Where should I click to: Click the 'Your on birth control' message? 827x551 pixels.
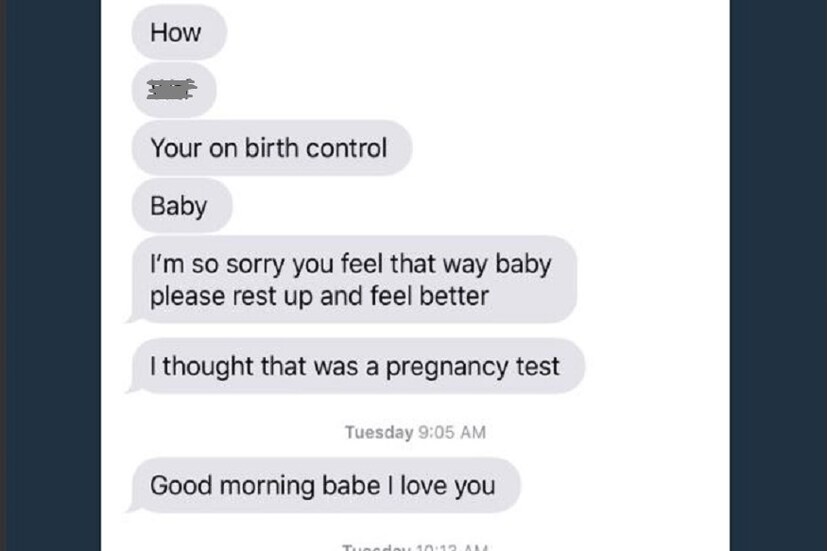(272, 148)
